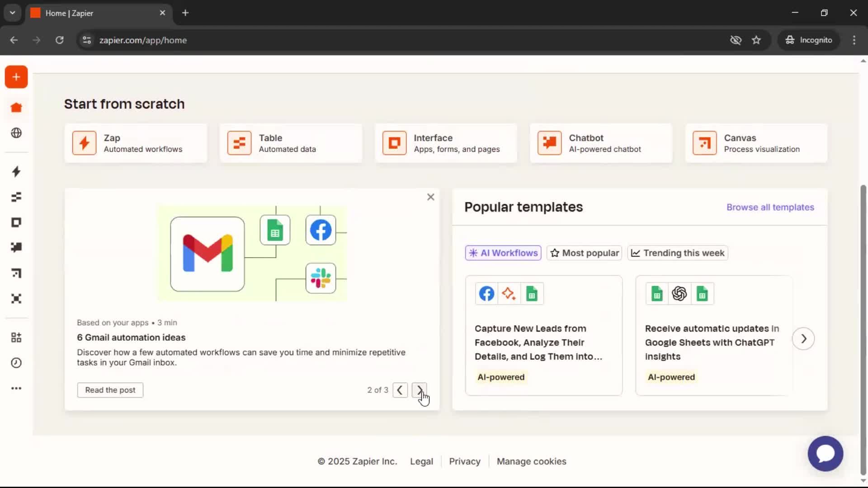Image resolution: width=868 pixels, height=488 pixels.
Task: Open the Agents icon in sidebar
Action: click(x=16, y=299)
